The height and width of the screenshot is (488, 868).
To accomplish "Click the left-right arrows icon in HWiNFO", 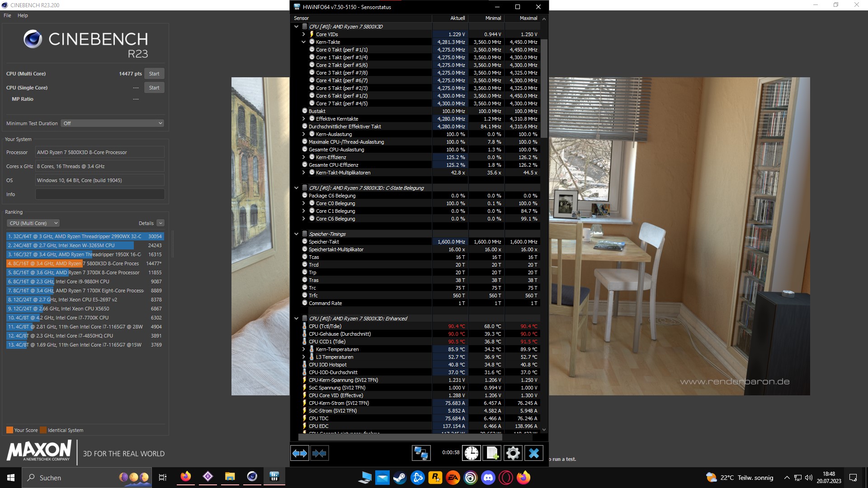I will click(299, 453).
